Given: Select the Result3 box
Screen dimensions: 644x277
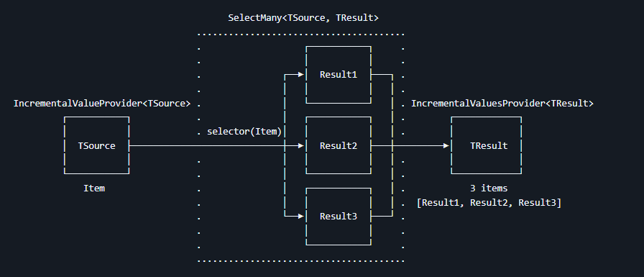Looking at the screenshot, I should (339, 217).
